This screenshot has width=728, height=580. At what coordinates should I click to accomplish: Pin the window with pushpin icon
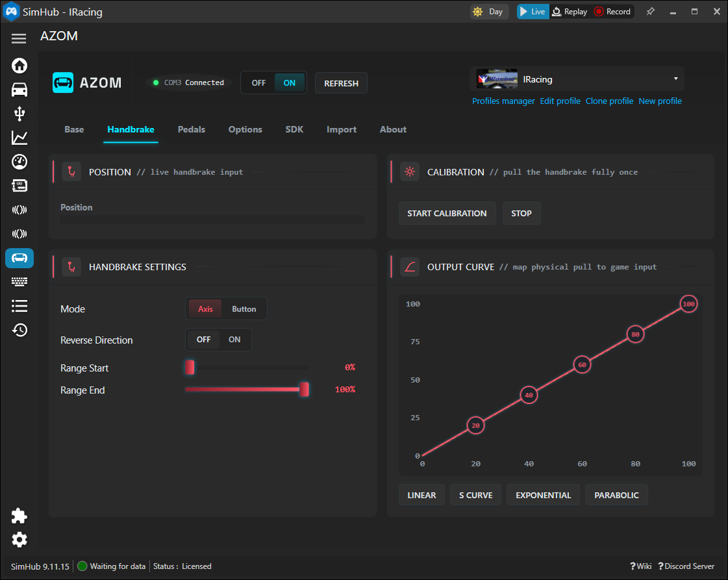click(x=651, y=12)
